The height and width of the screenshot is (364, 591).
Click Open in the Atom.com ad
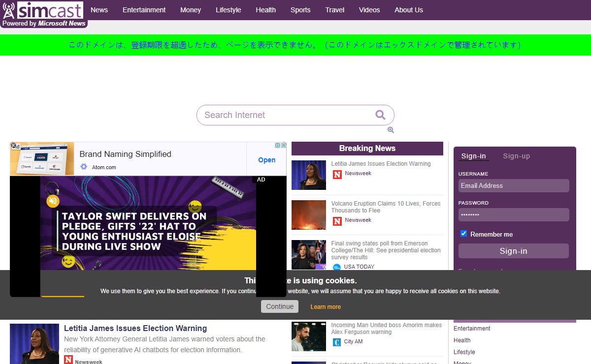point(267,160)
